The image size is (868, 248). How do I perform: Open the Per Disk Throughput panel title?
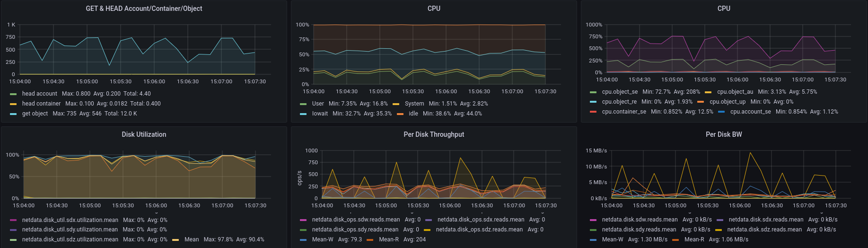pos(434,134)
